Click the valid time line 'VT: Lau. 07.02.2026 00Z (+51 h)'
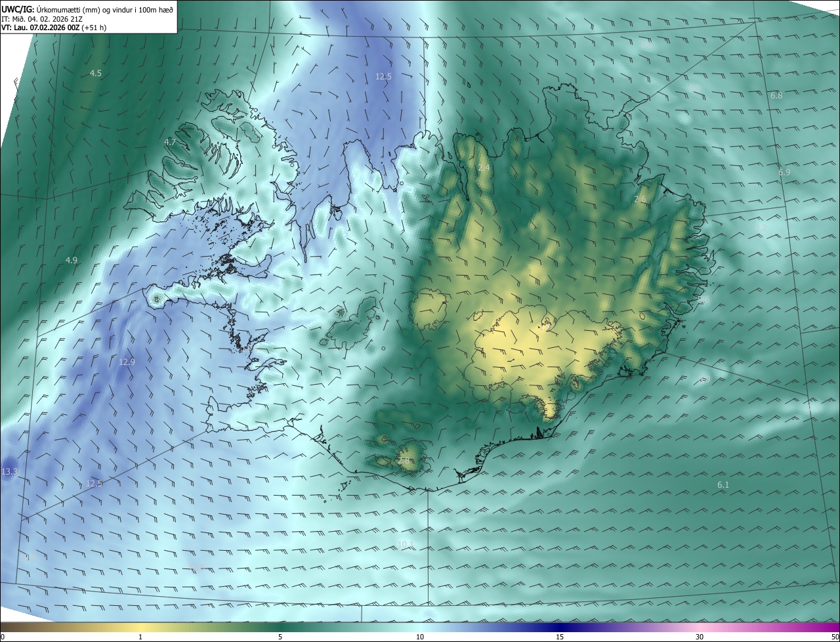This screenshot has height=642, width=840. click(54, 28)
